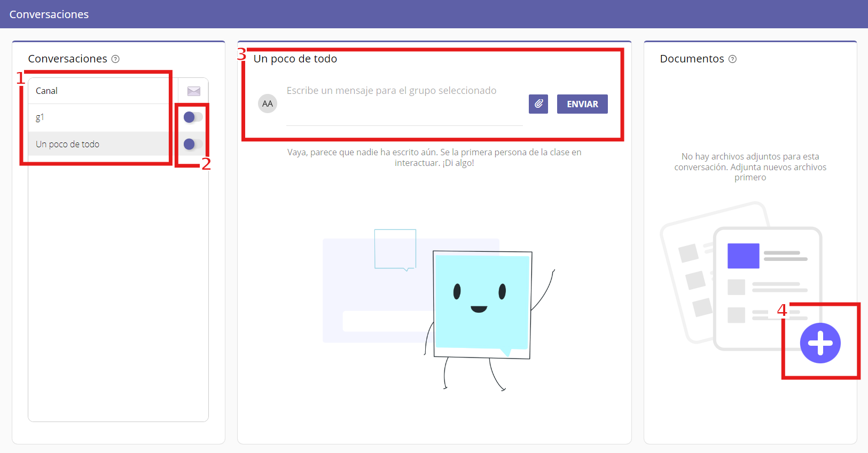
Task: Toggle notifications for Un poco de todo
Action: pos(192,144)
